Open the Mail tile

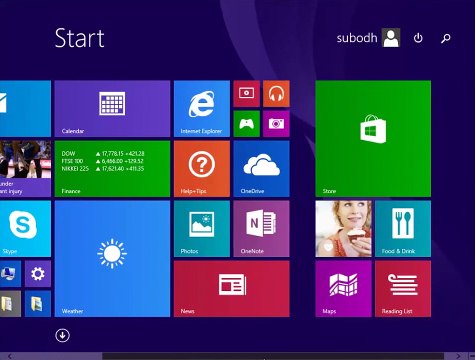25,109
